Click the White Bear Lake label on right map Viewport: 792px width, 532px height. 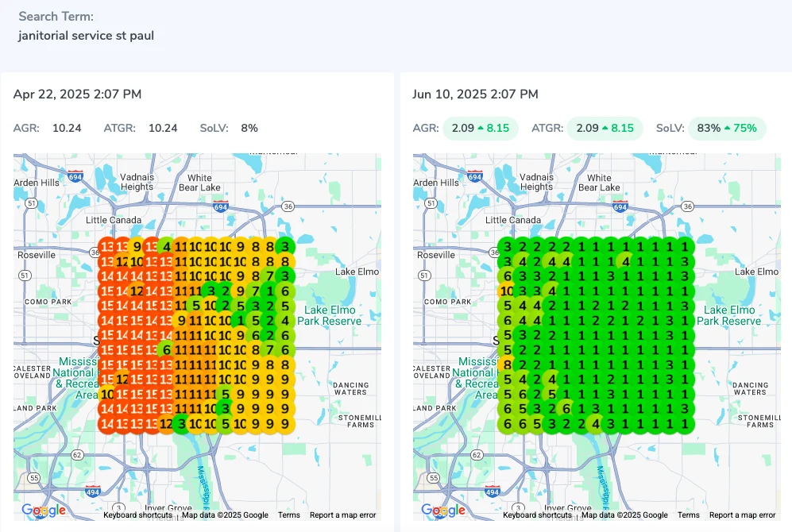[x=599, y=183]
